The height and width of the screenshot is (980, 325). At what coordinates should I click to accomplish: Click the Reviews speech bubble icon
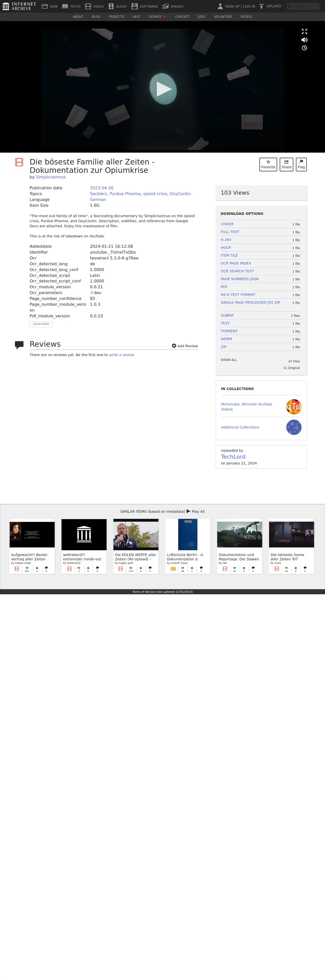19,345
